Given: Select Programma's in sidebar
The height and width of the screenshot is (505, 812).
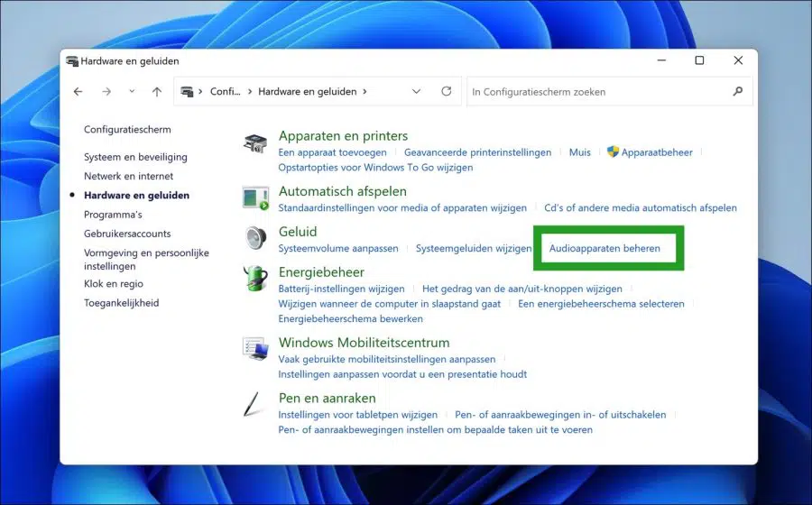Looking at the screenshot, I should point(113,215).
